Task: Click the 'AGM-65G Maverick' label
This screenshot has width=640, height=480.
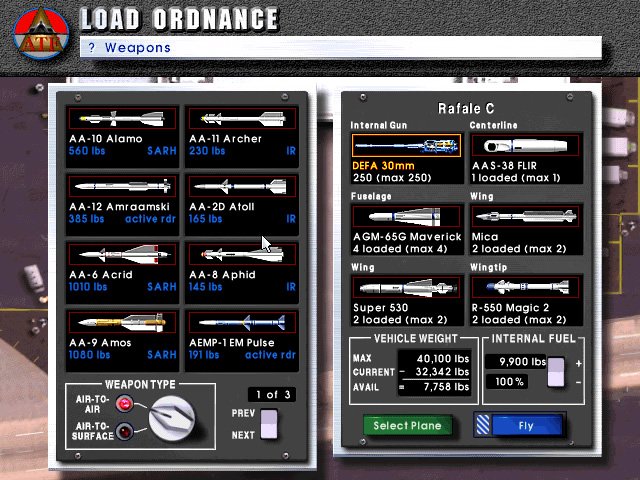Action: [407, 237]
